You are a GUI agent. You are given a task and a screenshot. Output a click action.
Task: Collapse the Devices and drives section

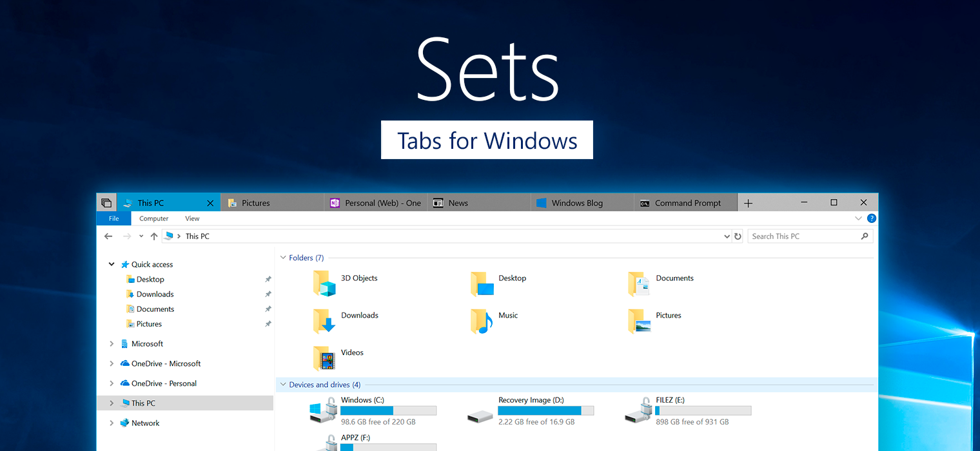[x=282, y=384]
